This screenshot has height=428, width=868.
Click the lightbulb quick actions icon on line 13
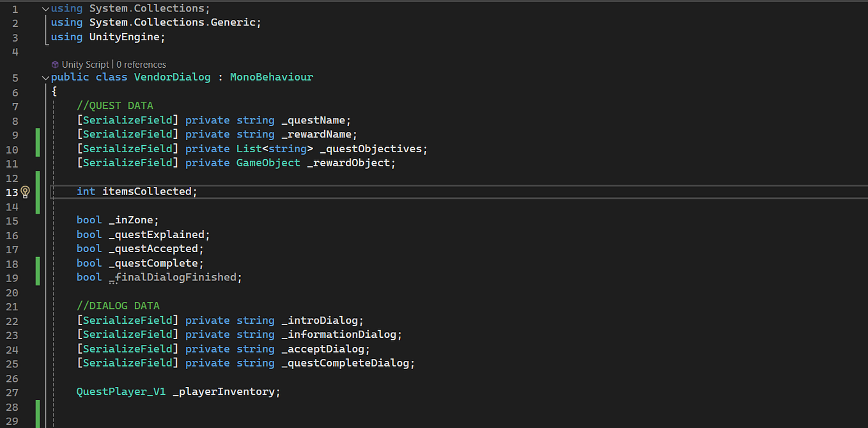26,191
